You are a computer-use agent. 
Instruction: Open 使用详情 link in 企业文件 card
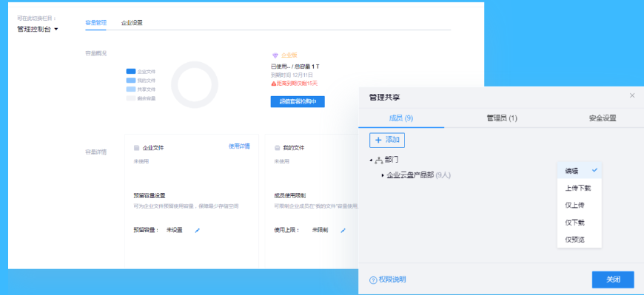click(239, 146)
